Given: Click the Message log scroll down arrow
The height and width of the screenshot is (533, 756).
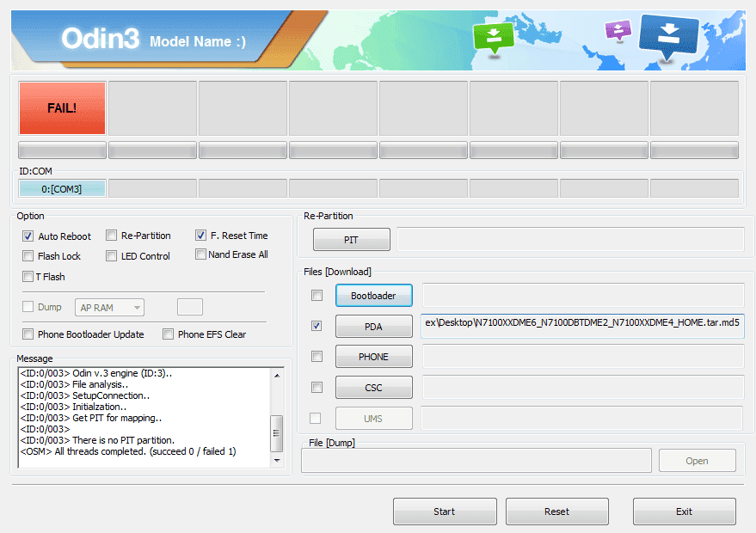Looking at the screenshot, I should click(277, 461).
